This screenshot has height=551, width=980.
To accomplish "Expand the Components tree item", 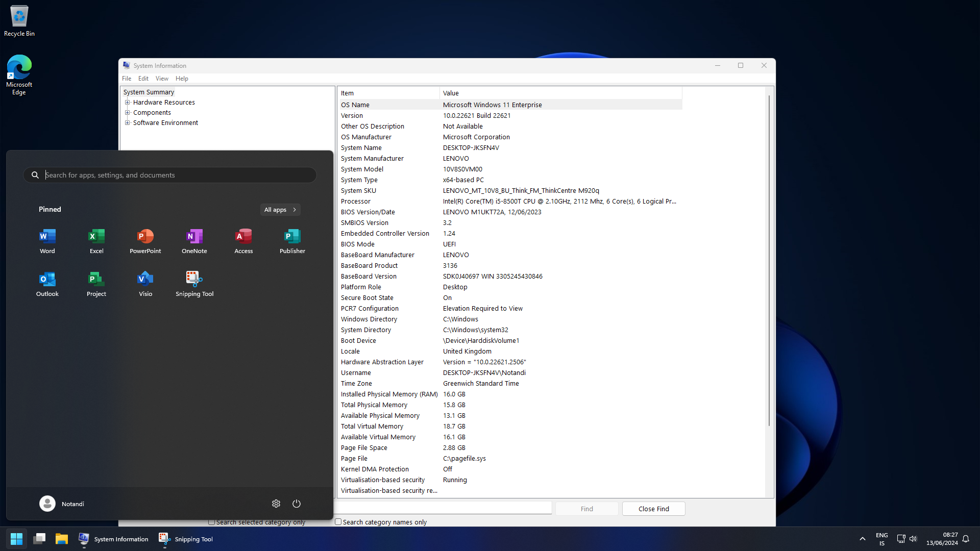I will click(x=128, y=112).
